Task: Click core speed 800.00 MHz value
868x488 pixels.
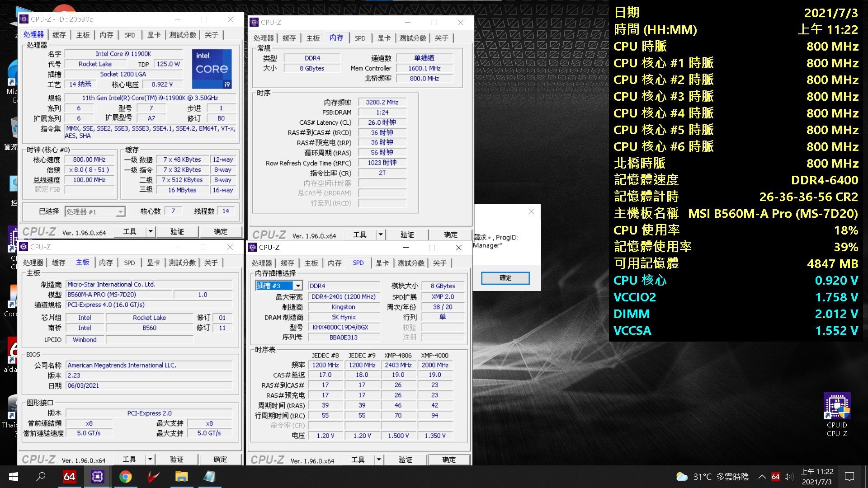Action: [89, 160]
